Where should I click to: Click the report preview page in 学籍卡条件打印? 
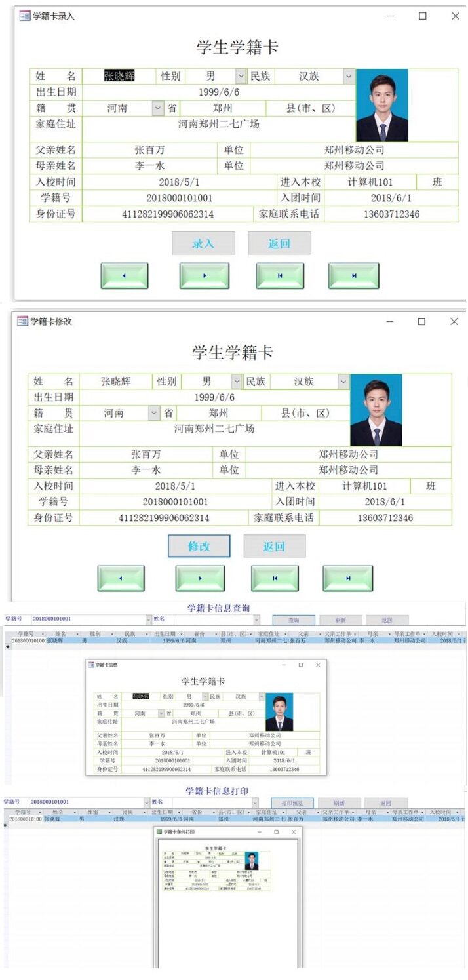tap(227, 905)
